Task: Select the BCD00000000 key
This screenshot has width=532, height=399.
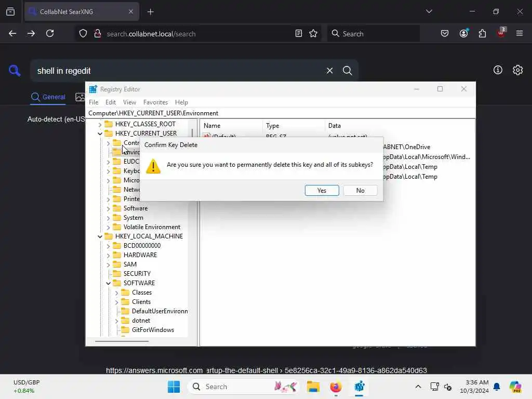Action: [142, 246]
